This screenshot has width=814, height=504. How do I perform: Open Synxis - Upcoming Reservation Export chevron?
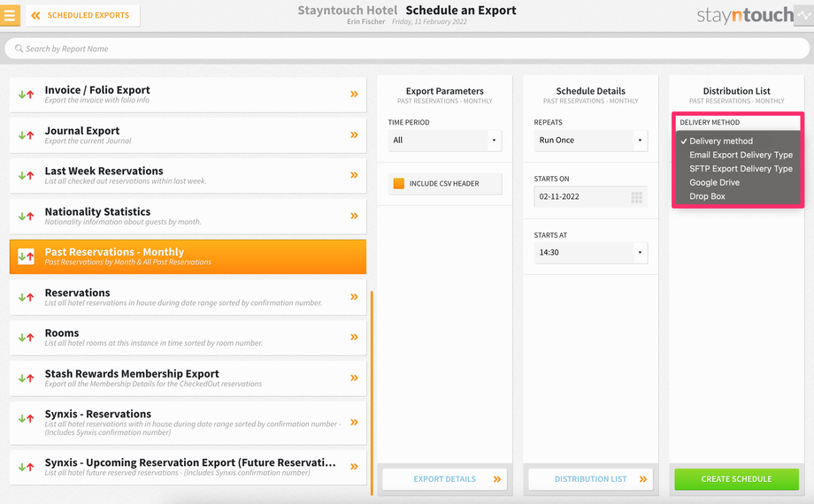coord(354,466)
